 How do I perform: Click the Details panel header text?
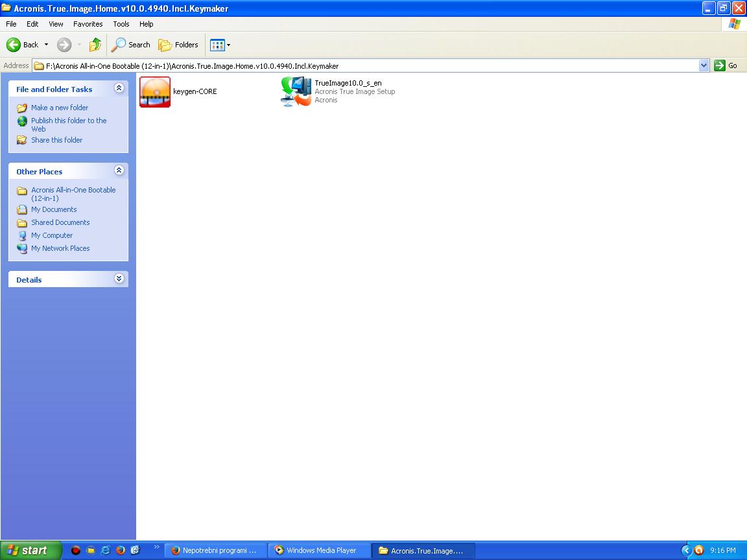(29, 280)
